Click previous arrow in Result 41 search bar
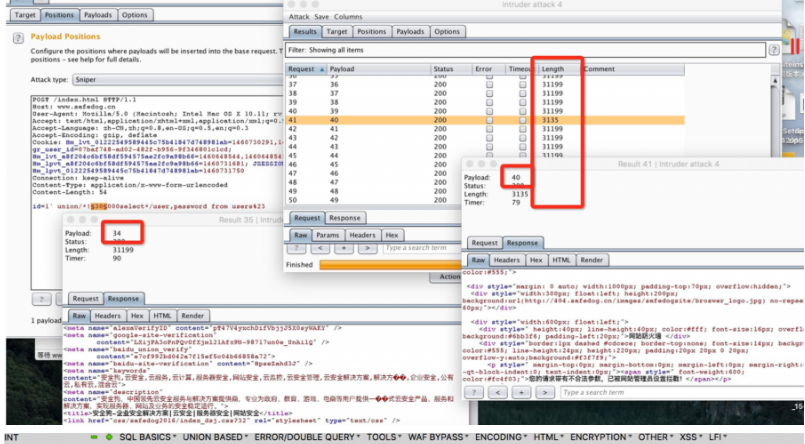Image resolution: width=805 pixels, height=444 pixels. [497, 393]
